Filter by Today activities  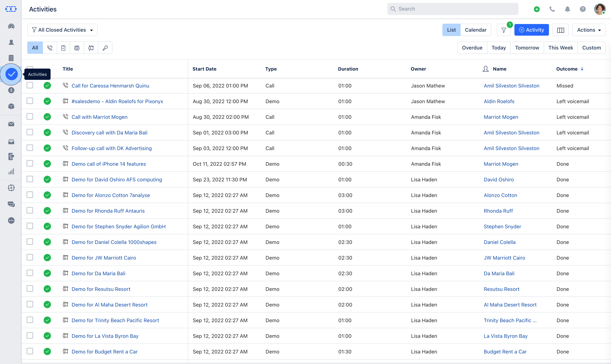(499, 48)
